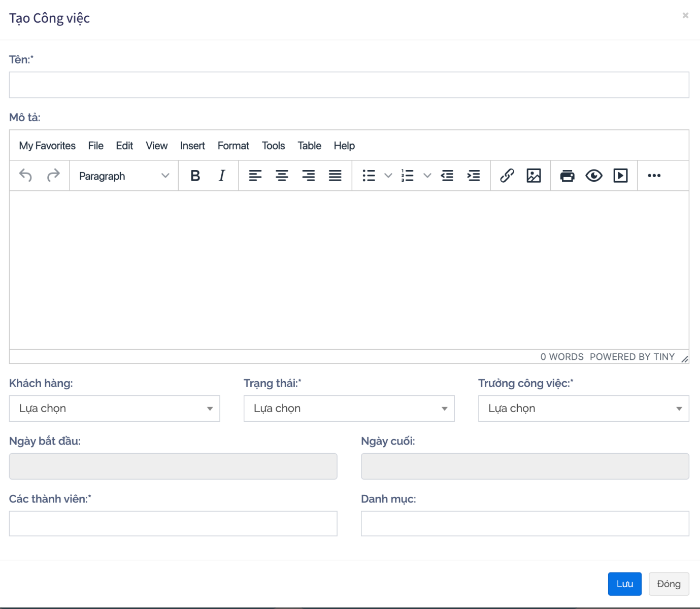
Task: Click the Bold formatting icon
Action: click(x=195, y=176)
